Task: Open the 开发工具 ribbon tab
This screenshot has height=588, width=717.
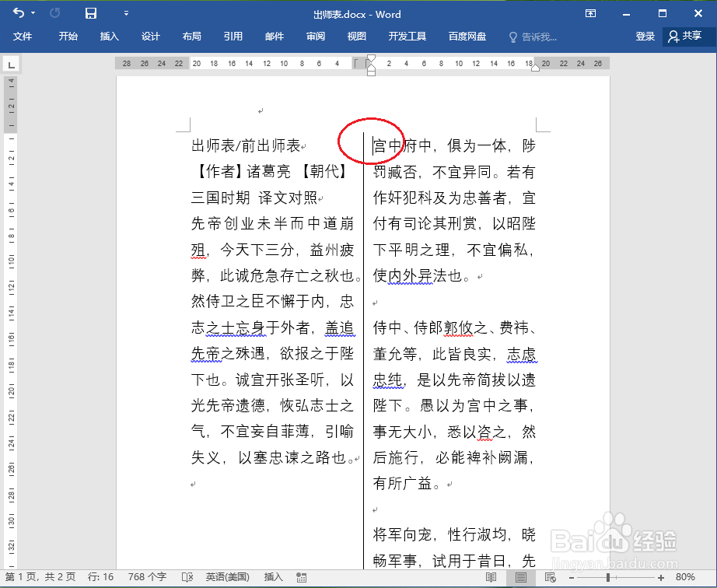Action: click(407, 37)
